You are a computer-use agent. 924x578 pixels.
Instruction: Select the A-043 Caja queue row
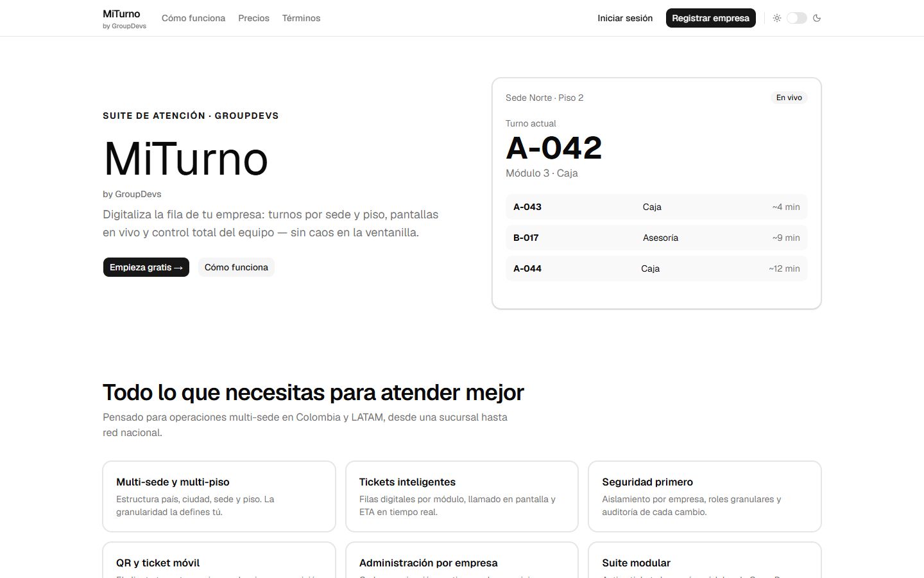point(656,207)
